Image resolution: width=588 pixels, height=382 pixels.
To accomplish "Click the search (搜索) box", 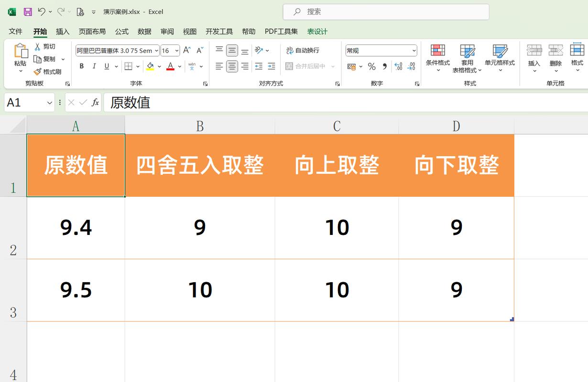I will [386, 12].
